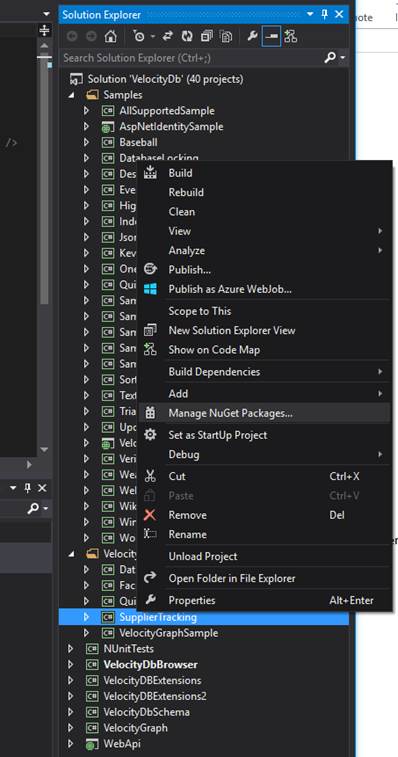Viewport: 398px width, 757px height.
Task: Expand the NUnitTests project node
Action: point(71,648)
